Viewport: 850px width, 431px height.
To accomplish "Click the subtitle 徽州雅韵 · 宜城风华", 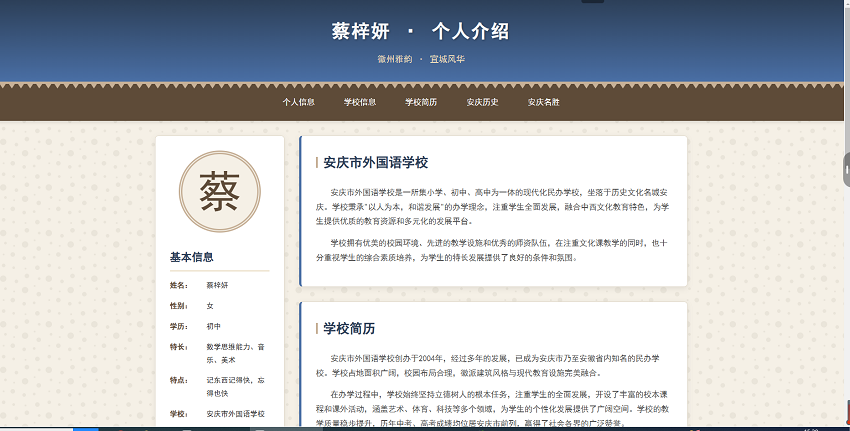I will [421, 59].
